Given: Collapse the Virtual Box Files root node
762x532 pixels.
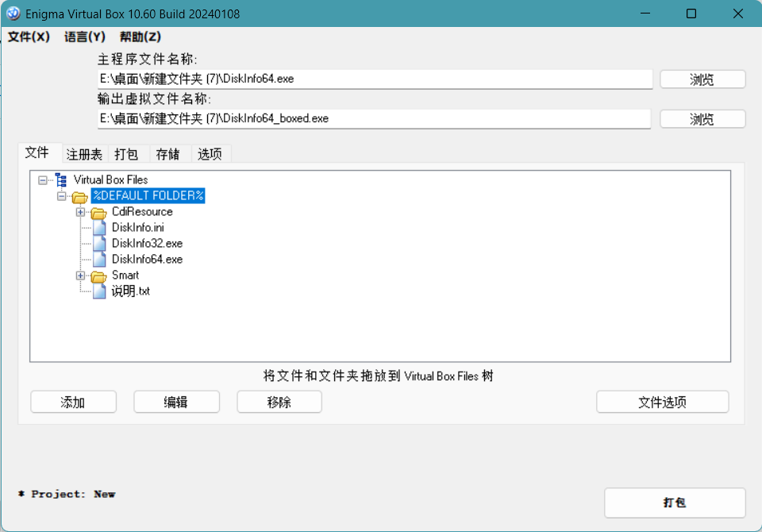Looking at the screenshot, I should pos(43,180).
